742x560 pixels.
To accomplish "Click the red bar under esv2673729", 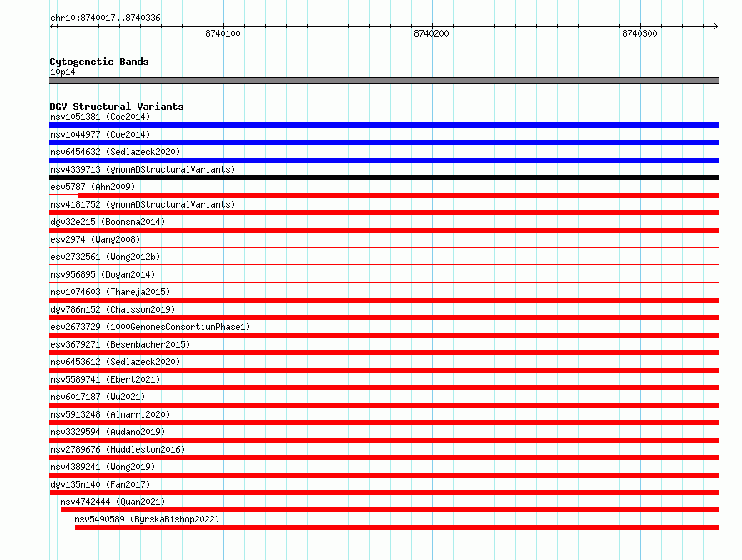I will pos(384,335).
